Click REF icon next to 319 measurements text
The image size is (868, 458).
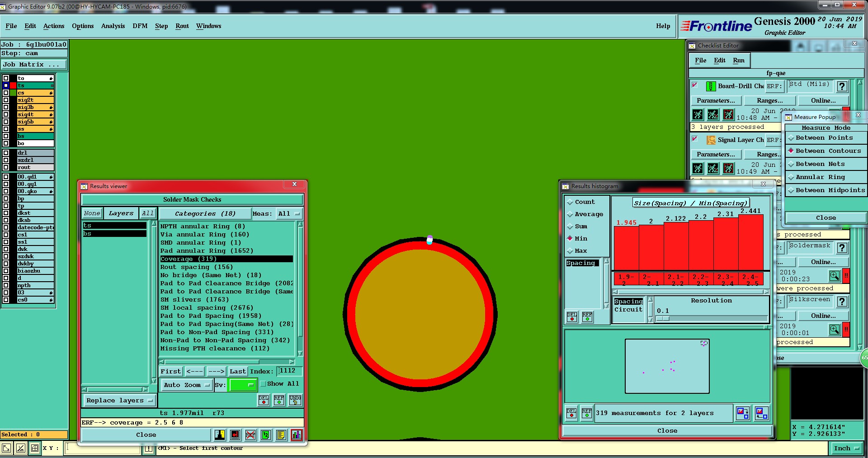587,413
